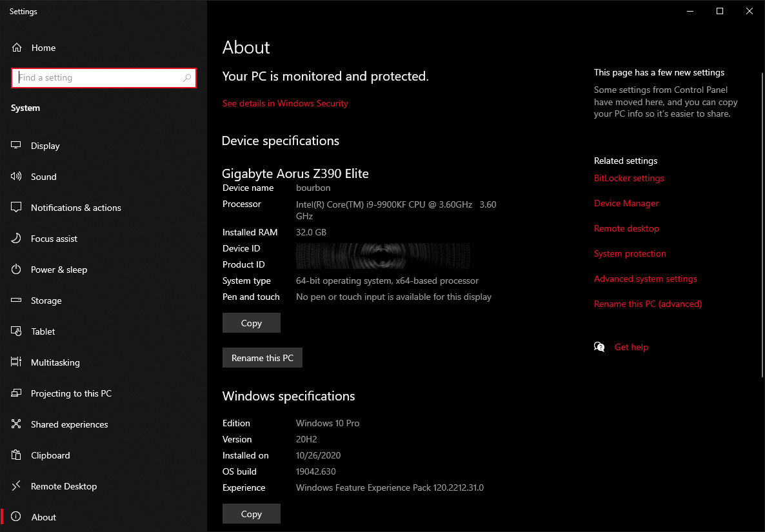765x532 pixels.
Task: Open Advanced system settings link
Action: 646,279
